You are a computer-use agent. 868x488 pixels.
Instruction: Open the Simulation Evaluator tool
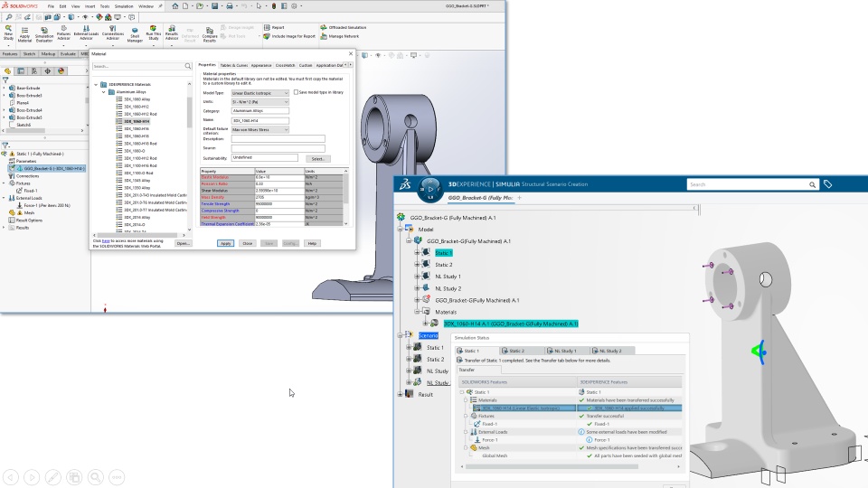(44, 34)
